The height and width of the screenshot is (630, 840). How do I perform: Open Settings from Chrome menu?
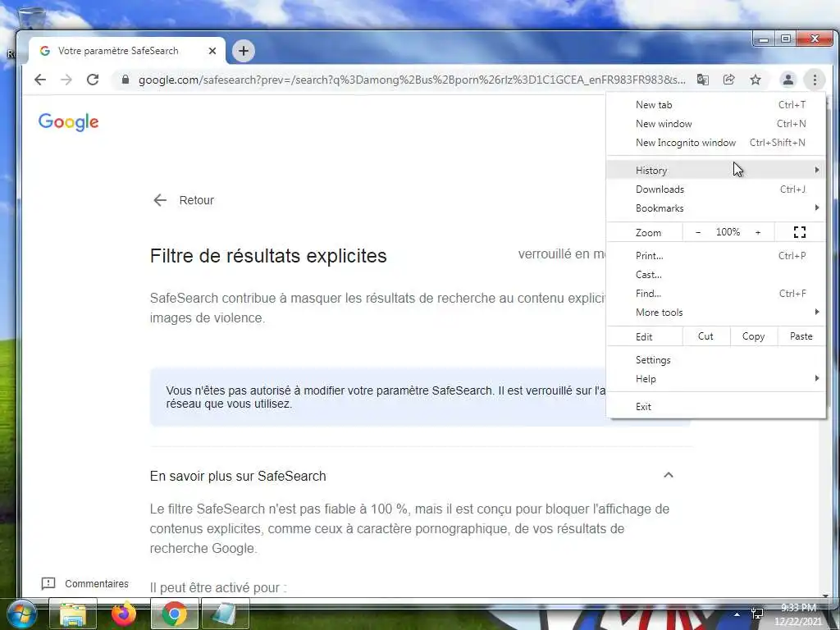pos(715,360)
